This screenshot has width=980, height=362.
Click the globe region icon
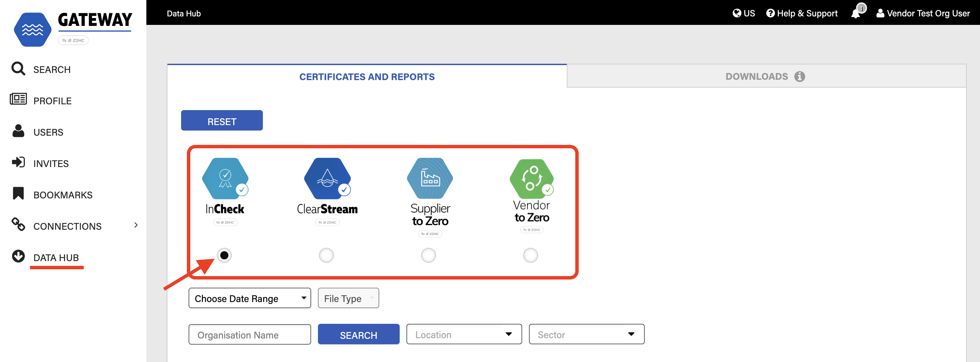pyautogui.click(x=737, y=13)
